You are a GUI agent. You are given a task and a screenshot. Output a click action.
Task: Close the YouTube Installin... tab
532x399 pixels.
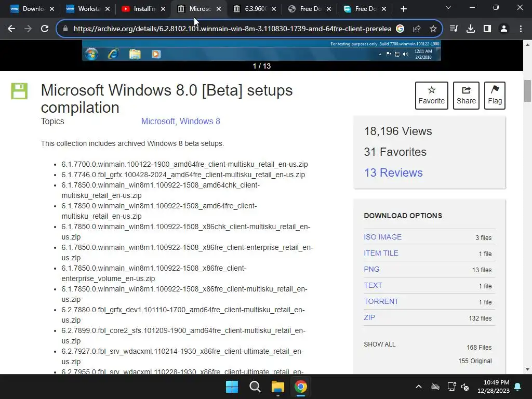pyautogui.click(x=163, y=9)
